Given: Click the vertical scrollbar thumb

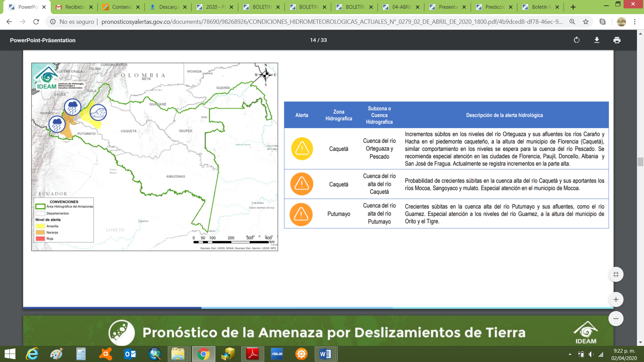Looking at the screenshot, I should (x=640, y=162).
